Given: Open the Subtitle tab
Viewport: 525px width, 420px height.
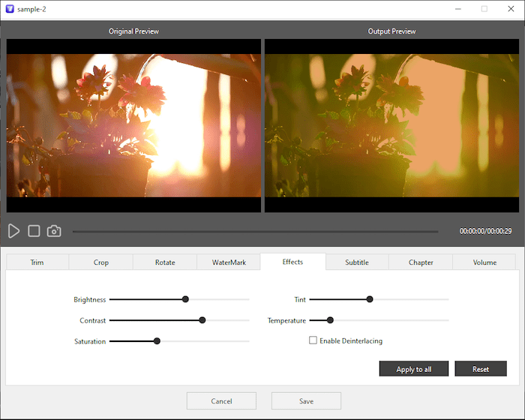Looking at the screenshot, I should click(357, 262).
